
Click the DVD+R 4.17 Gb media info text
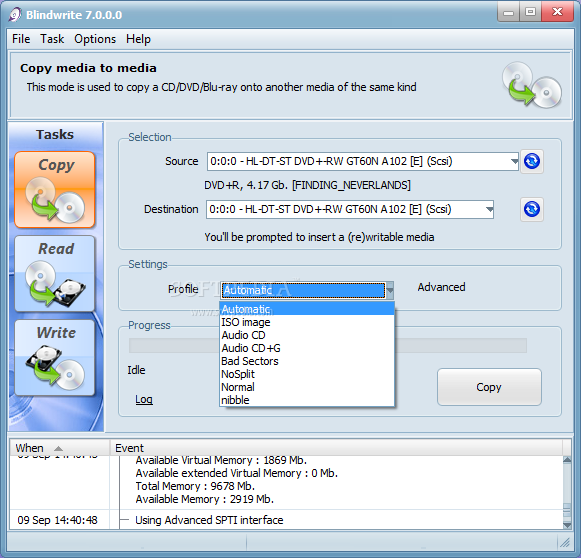(x=307, y=185)
